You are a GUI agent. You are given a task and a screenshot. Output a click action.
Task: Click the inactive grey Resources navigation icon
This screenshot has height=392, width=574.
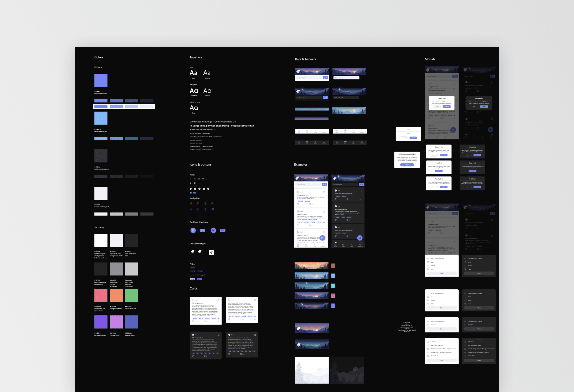pos(212,203)
